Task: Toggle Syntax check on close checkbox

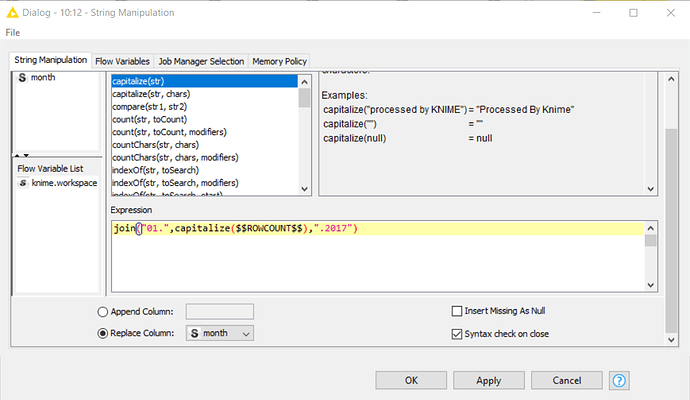Action: (457, 334)
